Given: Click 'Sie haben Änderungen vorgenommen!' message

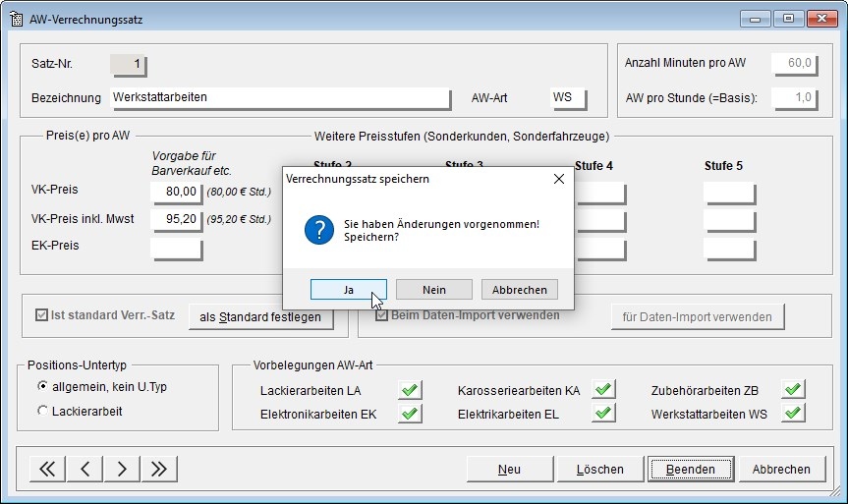Looking at the screenshot, I should pyautogui.click(x=441, y=224).
